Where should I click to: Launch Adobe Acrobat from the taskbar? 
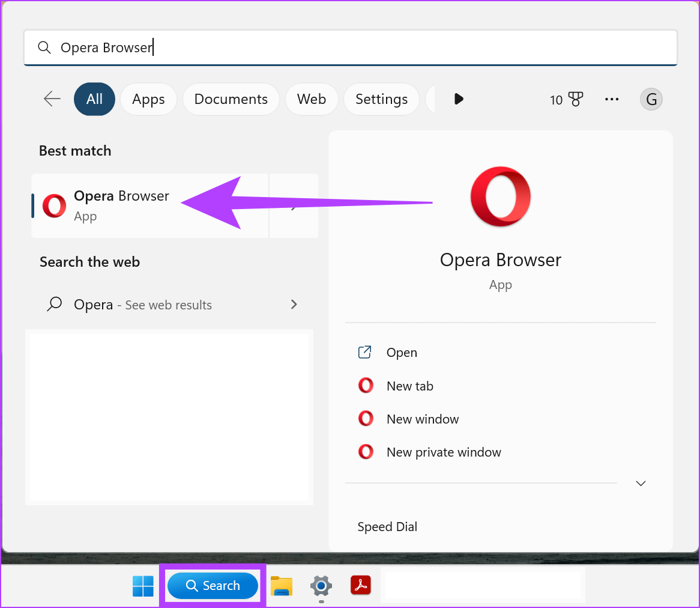pos(360,585)
